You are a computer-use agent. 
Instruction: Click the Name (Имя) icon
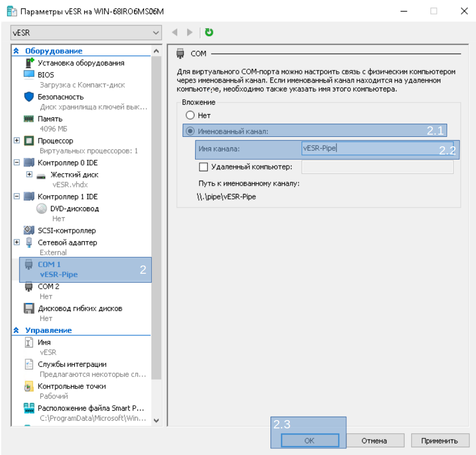tap(29, 342)
